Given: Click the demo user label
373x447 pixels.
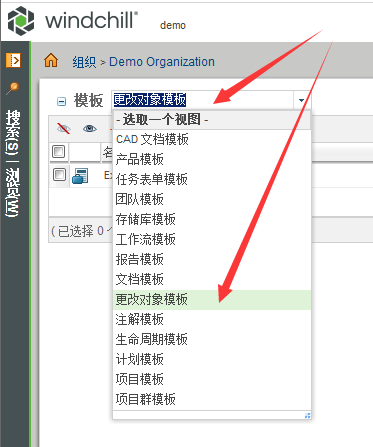Looking at the screenshot, I should click(x=173, y=25).
